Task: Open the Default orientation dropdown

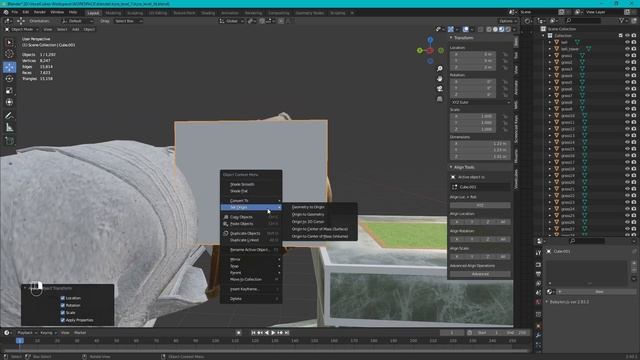Action: tap(78, 21)
